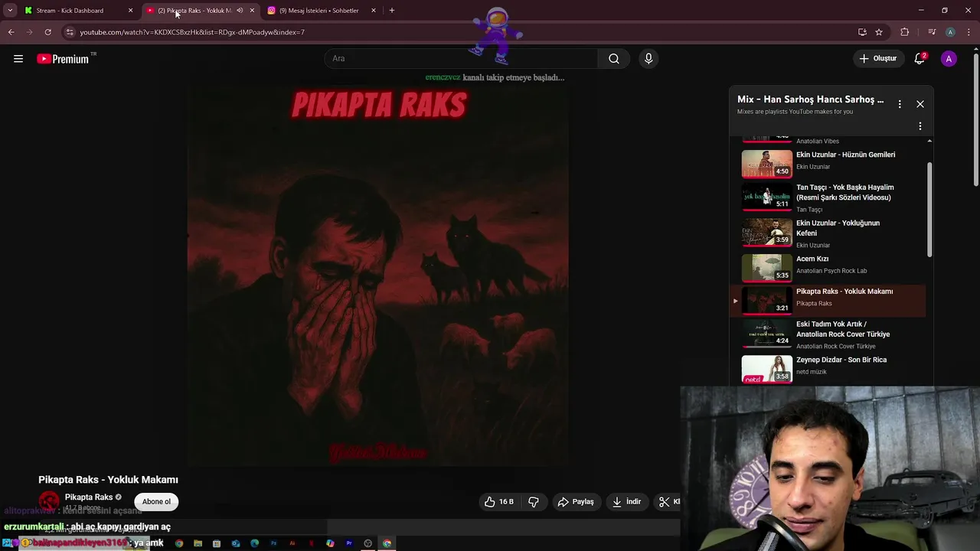
Task: Close the Instagram messages tab
Action: coord(374,11)
